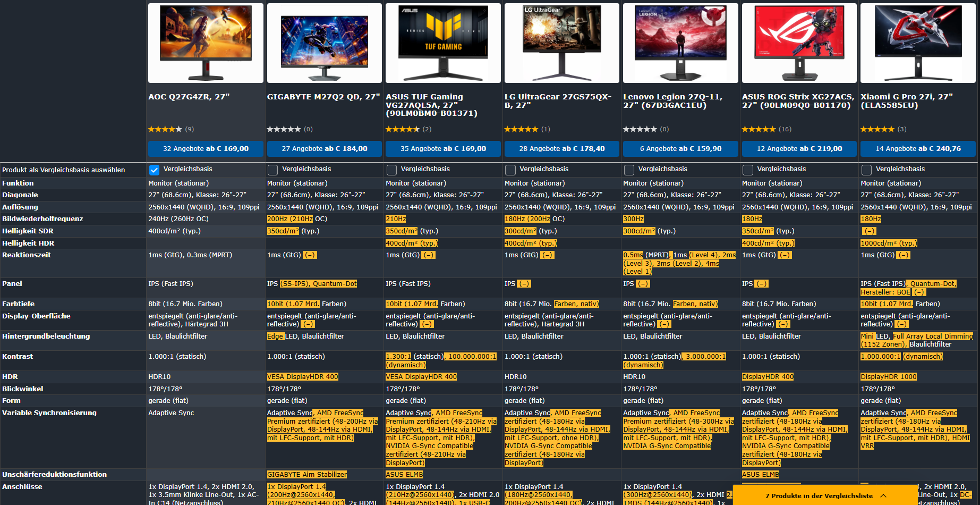The height and width of the screenshot is (505, 980).
Task: Click the Xiaomi G Pro 27i monitor image
Action: tap(918, 43)
